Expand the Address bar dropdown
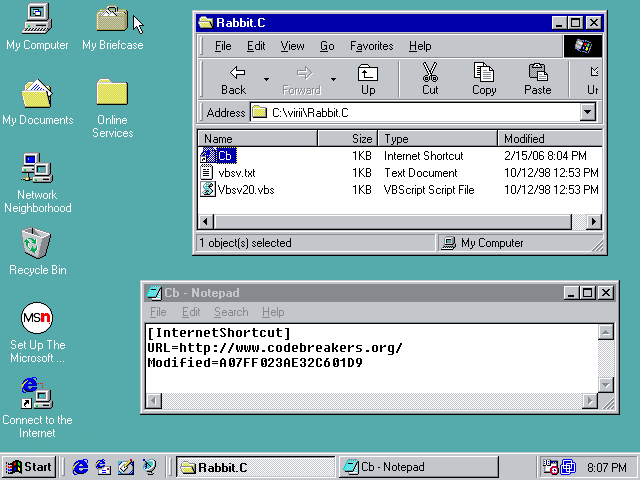 (x=588, y=112)
